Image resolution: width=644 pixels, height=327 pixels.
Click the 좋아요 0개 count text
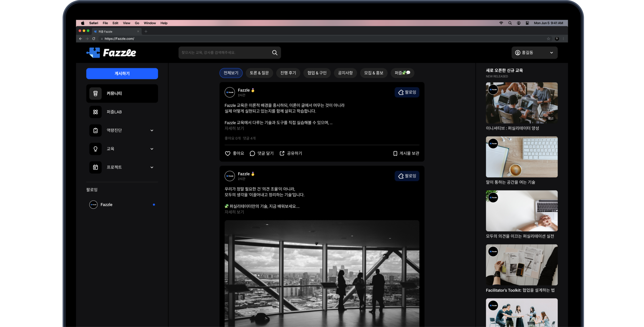click(x=232, y=138)
